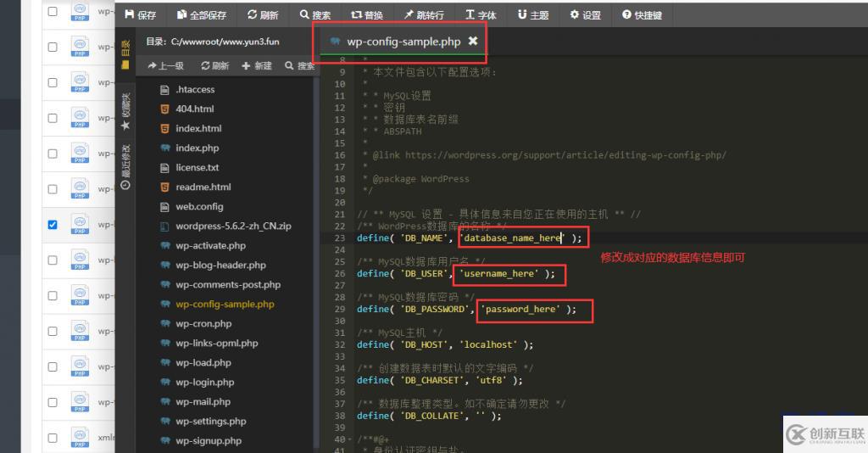Collapse code fold arrow at line 40

pyautogui.click(x=348, y=439)
